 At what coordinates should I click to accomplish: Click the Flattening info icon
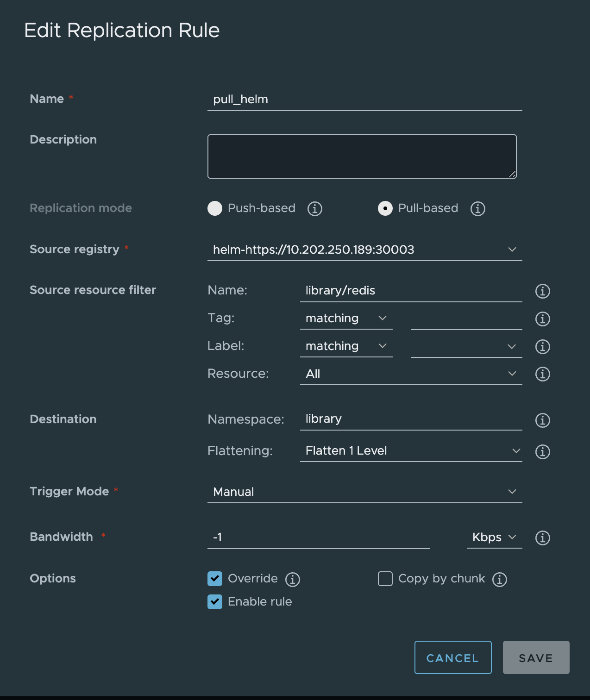[x=542, y=452]
